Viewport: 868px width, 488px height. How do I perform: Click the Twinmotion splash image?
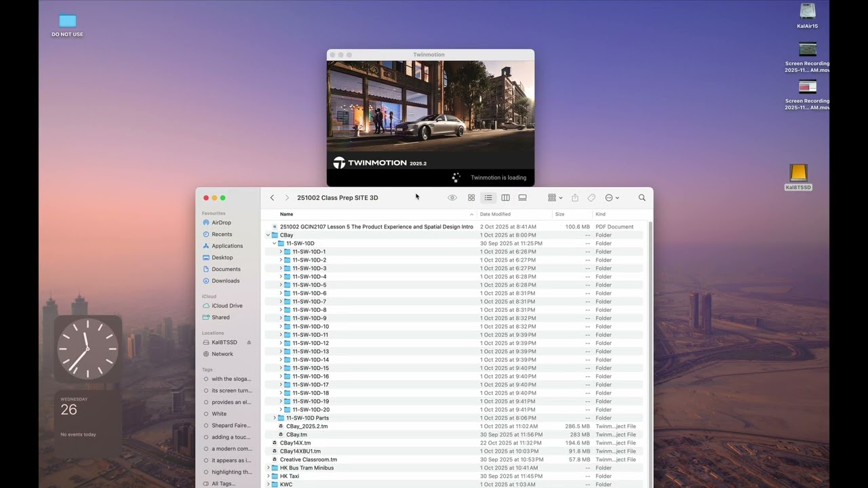[x=431, y=115]
